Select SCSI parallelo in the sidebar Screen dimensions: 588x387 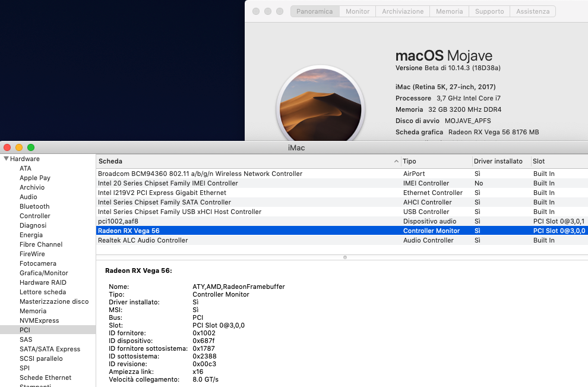coord(41,358)
